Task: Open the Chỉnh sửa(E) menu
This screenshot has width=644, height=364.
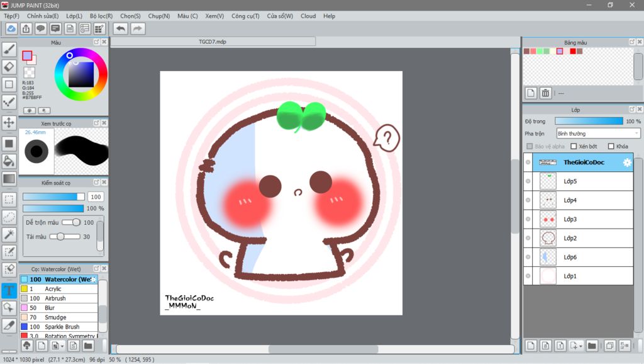Action: (x=43, y=16)
